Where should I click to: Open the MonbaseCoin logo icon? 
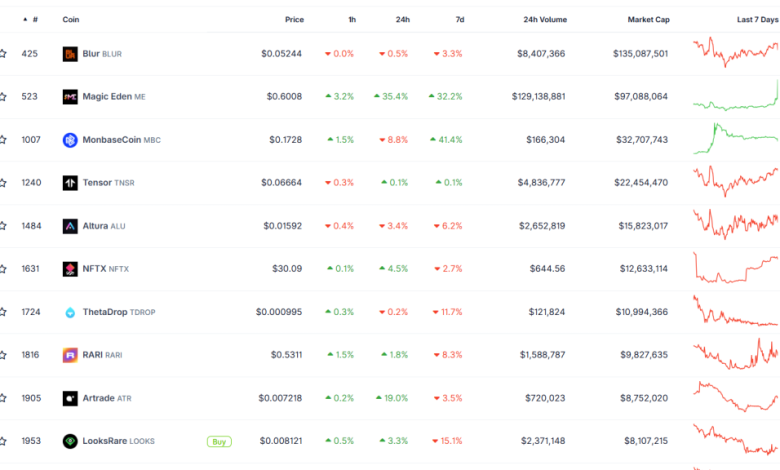point(70,140)
